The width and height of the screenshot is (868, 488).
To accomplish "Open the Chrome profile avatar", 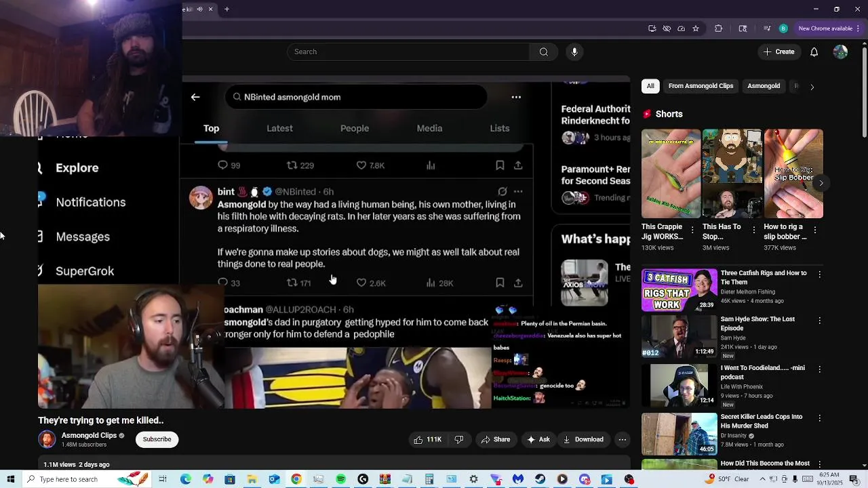I will [783, 28].
